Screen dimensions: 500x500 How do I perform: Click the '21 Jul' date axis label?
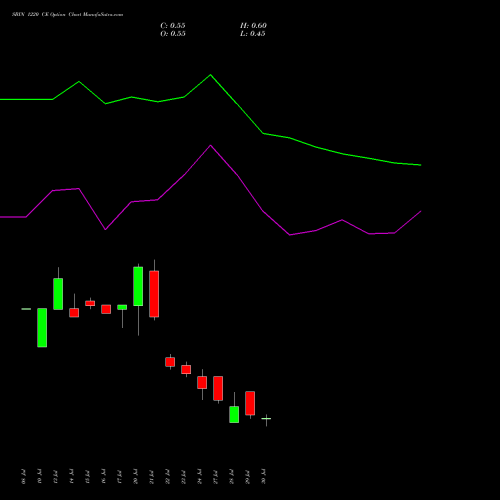tap(151, 477)
